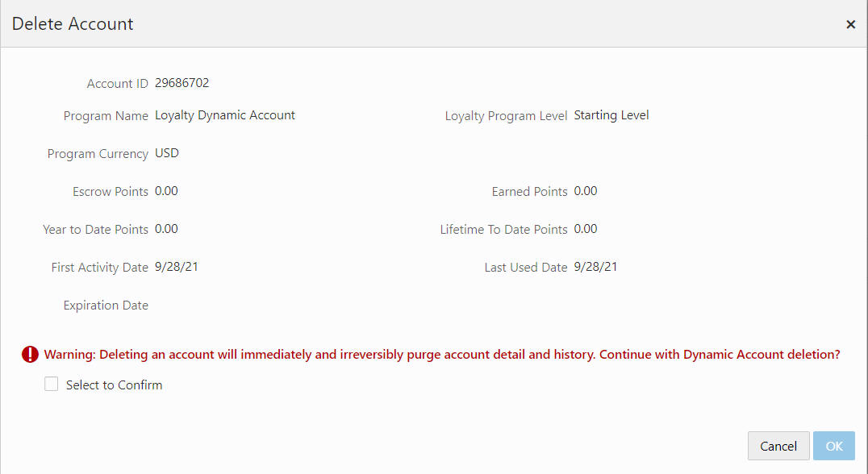Click the Loyalty Dynamic Account program name

[225, 115]
